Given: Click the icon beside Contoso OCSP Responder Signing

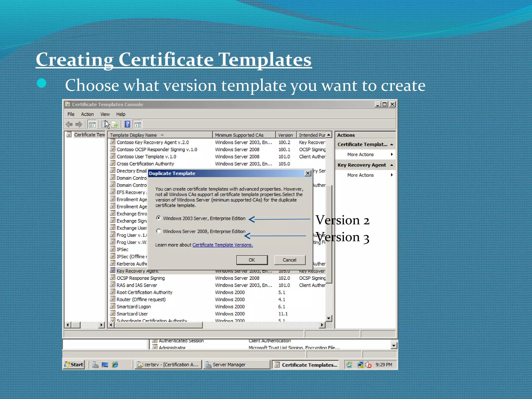Looking at the screenshot, I should (x=112, y=149).
